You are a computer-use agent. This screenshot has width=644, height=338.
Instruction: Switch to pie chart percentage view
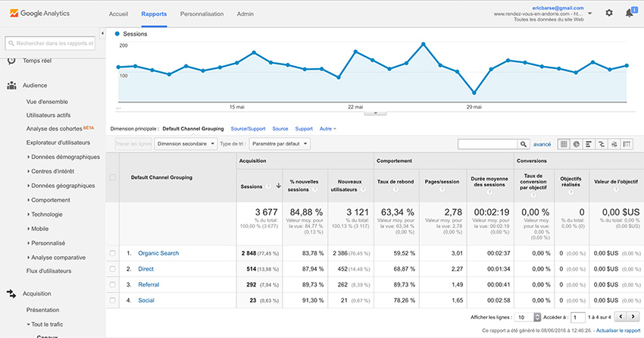tap(575, 144)
